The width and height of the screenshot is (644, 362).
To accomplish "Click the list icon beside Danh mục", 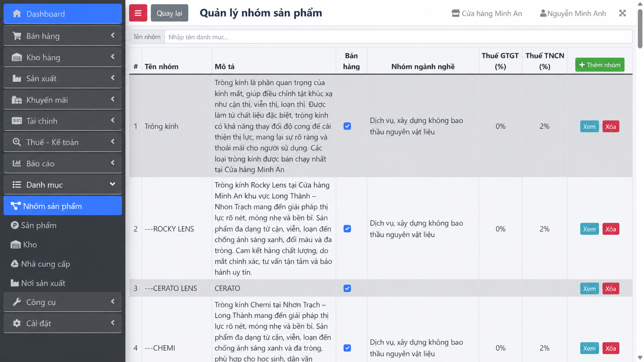I will pyautogui.click(x=17, y=185).
